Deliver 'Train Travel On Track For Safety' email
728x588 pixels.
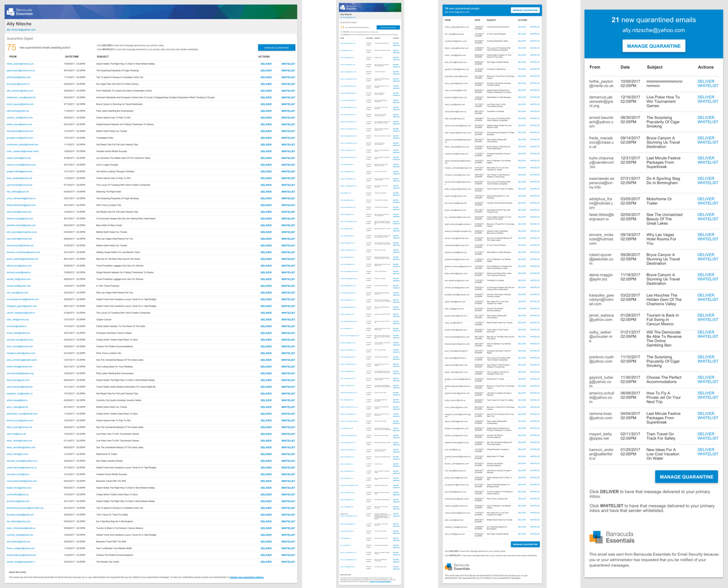pyautogui.click(x=705, y=434)
